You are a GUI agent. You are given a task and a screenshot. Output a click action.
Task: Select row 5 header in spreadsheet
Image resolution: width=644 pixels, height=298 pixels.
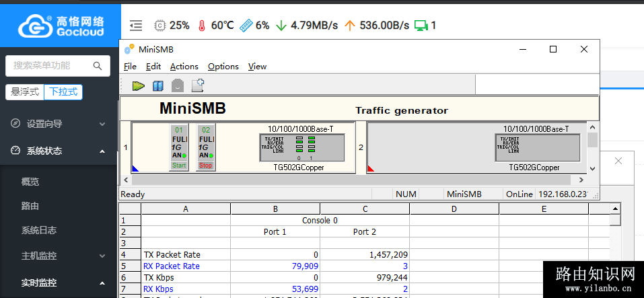coord(130,266)
